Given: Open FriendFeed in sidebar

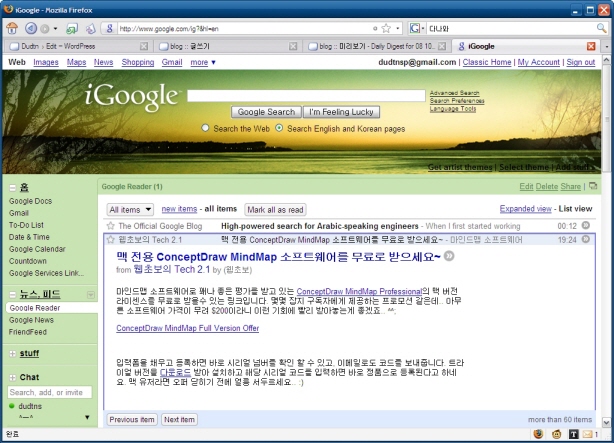Looking at the screenshot, I should pos(28,332).
